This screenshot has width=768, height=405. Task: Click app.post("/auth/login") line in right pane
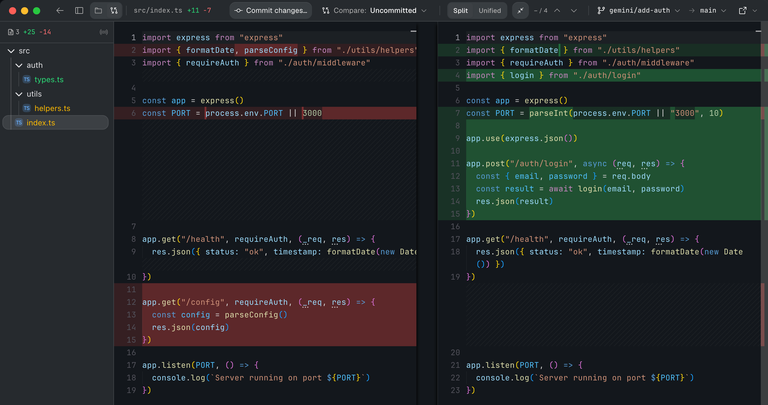coord(600,164)
